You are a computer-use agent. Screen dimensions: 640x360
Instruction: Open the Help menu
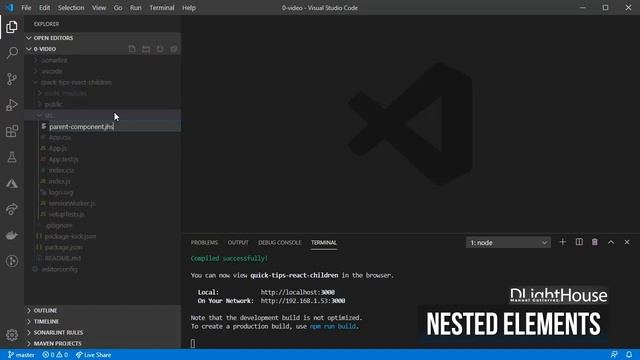(x=189, y=8)
